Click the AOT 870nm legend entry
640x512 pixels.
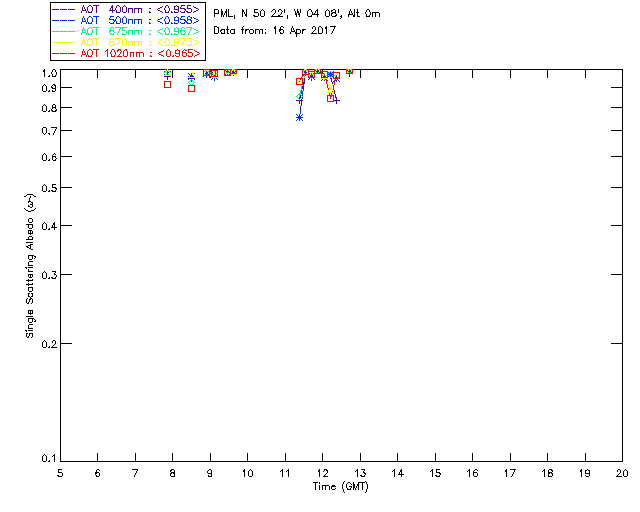126,42
